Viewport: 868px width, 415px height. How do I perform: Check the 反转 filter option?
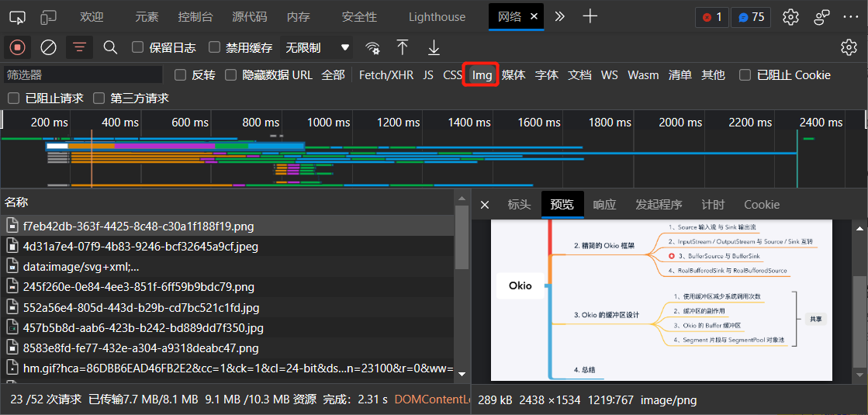click(180, 74)
